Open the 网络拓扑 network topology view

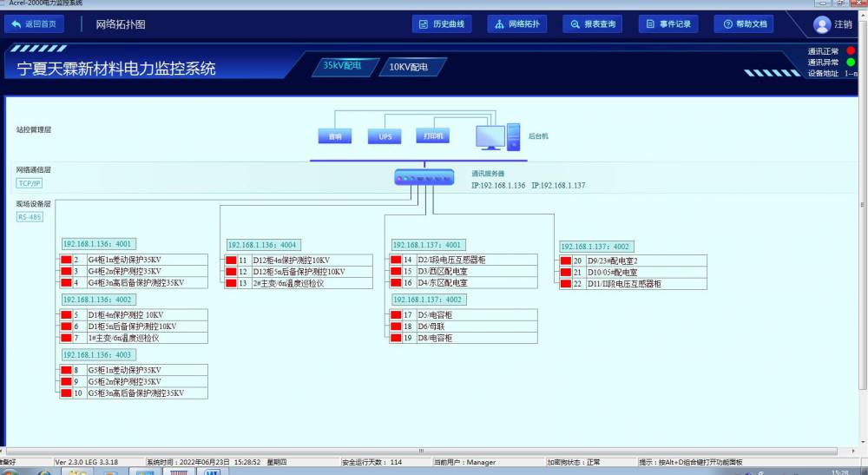516,24
